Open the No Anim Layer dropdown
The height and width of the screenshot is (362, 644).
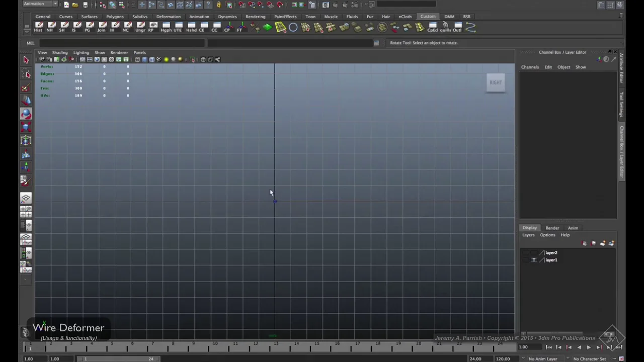[x=542, y=359]
